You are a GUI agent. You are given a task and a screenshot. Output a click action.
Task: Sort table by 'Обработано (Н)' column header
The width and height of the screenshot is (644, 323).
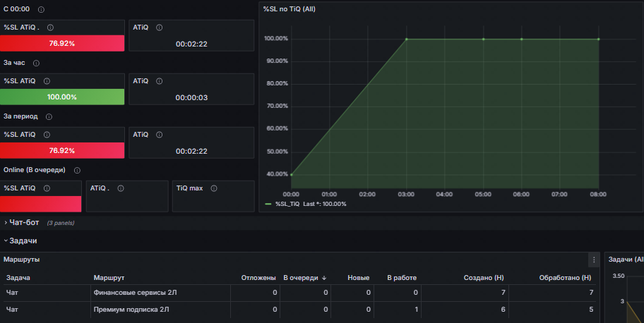pos(565,278)
